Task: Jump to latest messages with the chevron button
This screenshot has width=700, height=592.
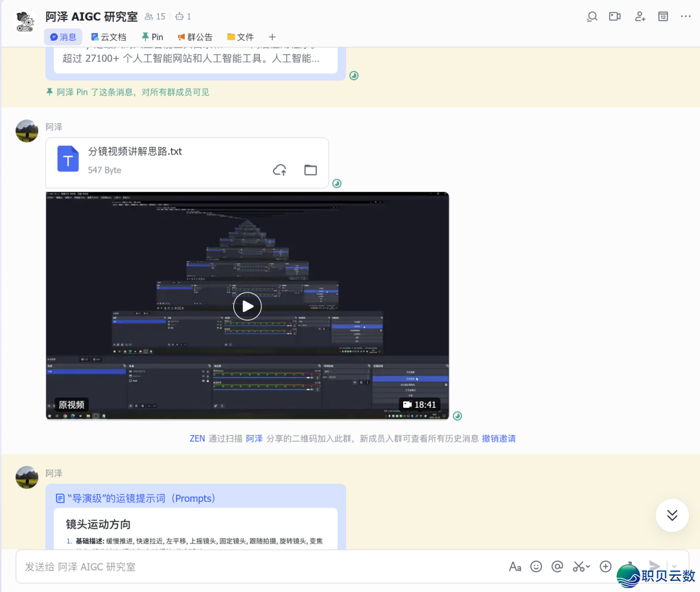Action: pyautogui.click(x=672, y=515)
